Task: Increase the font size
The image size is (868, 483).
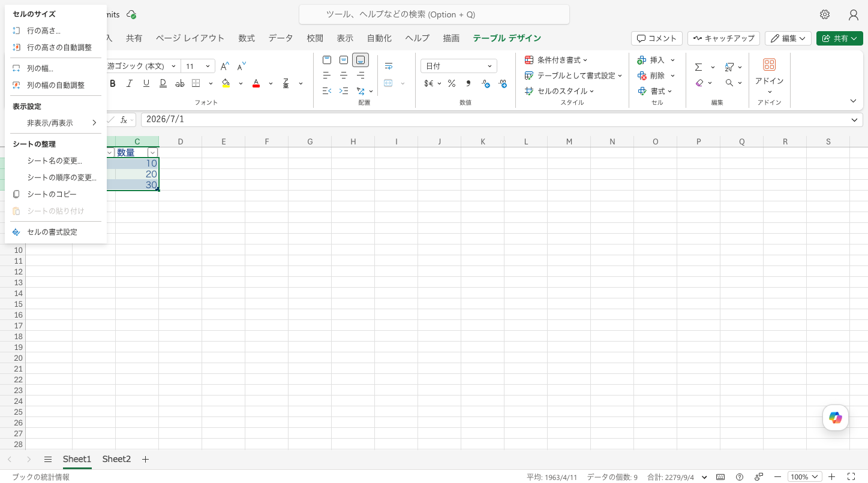Action: click(x=225, y=67)
